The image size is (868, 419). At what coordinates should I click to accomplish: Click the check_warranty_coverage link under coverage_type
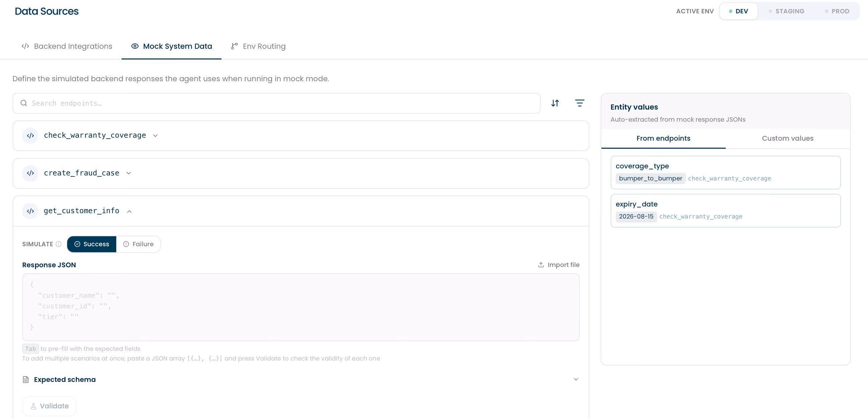pos(729,178)
